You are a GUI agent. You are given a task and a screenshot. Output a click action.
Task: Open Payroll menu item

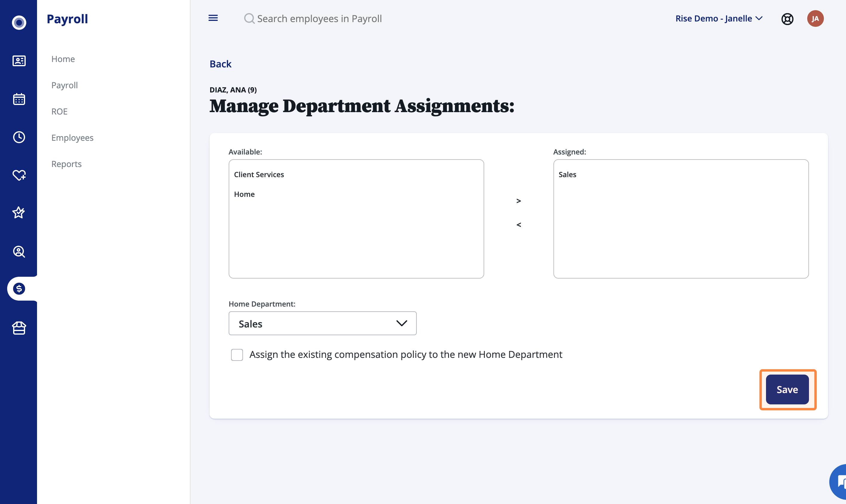64,85
